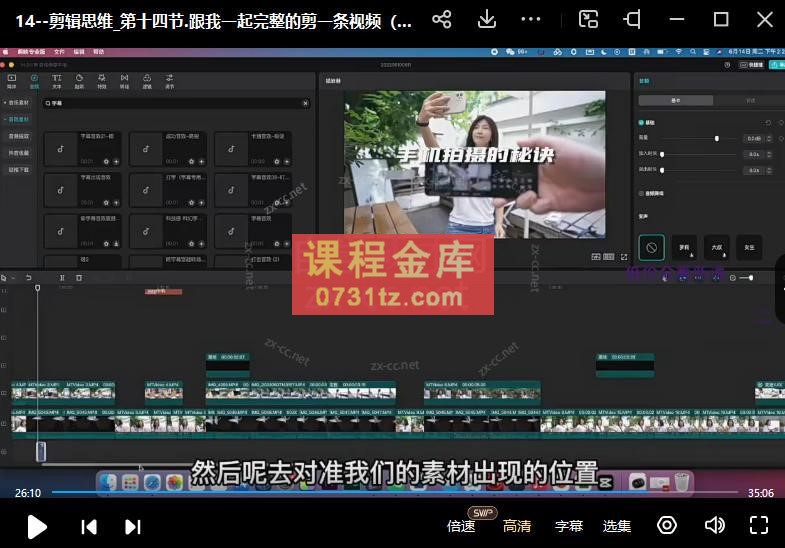
Task: Skip to the next episode
Action: 133,526
